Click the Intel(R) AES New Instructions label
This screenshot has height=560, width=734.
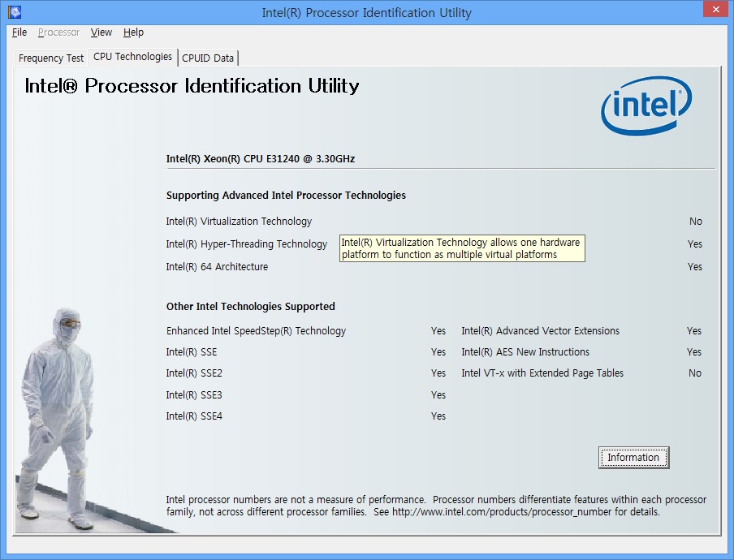coord(525,351)
